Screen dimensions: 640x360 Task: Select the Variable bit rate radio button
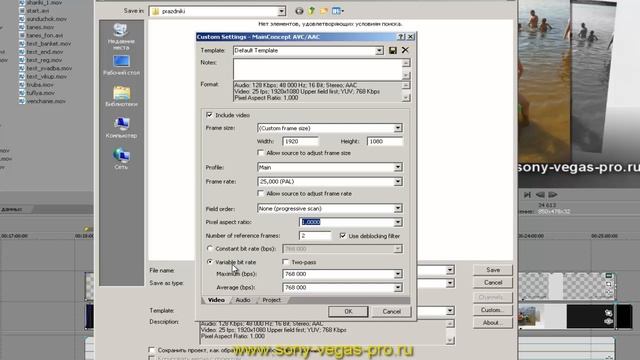[210, 262]
